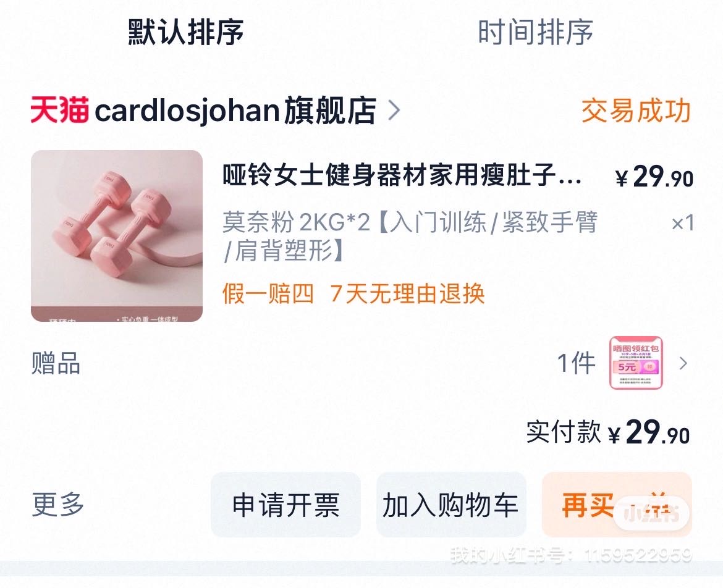The image size is (723, 588).
Task: Switch to 默认排序 tab
Action: tap(186, 32)
